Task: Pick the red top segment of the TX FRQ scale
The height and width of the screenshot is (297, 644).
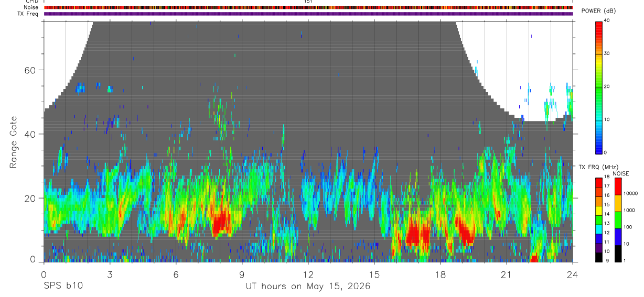Action: pos(598,181)
